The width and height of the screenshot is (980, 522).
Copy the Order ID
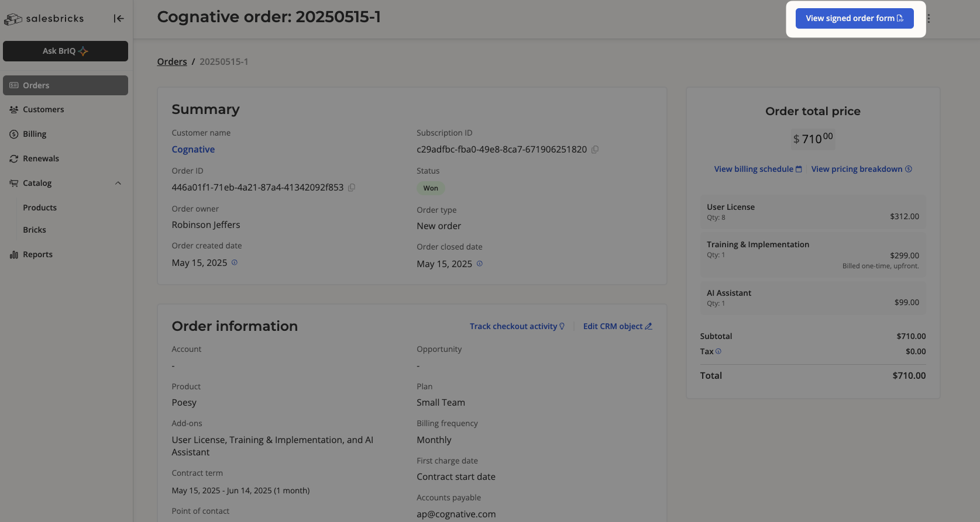(x=352, y=188)
